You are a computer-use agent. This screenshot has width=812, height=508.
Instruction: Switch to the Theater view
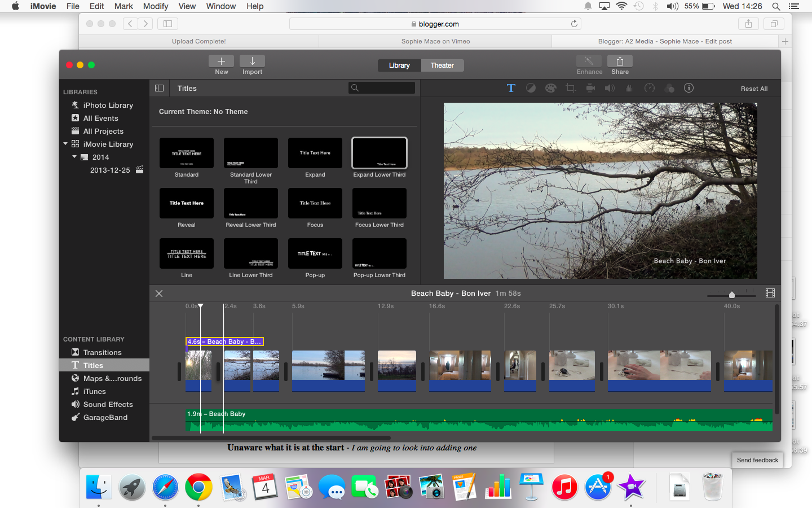[x=442, y=65]
